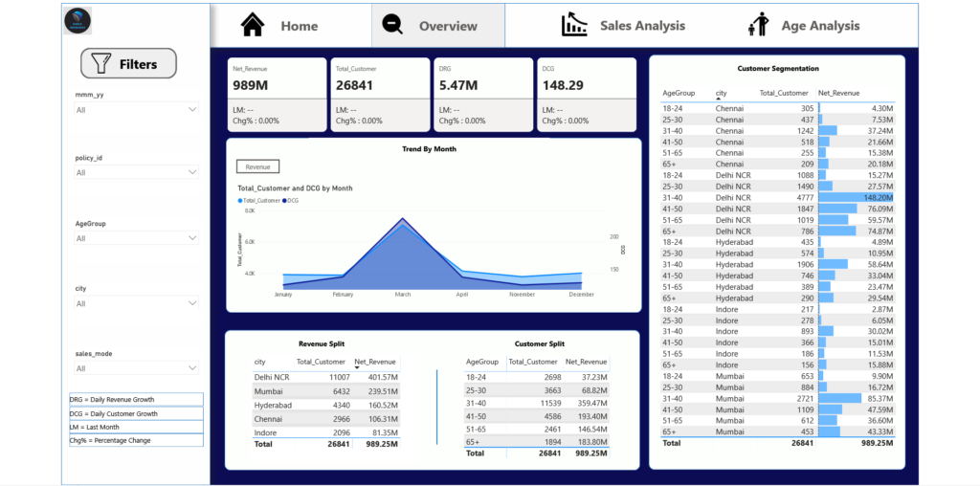Open the city filter dropdown
This screenshot has width=980, height=486.
coord(137,303)
